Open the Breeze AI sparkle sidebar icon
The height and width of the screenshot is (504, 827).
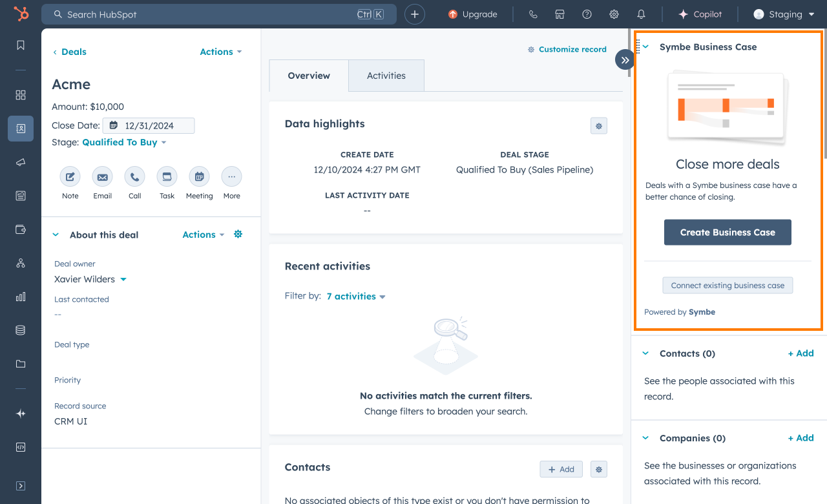click(21, 414)
